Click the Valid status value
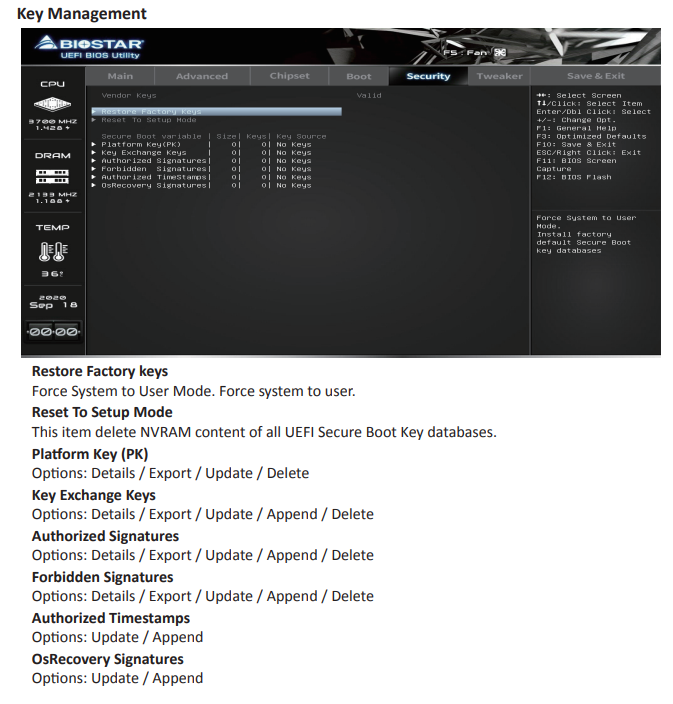This screenshot has height=704, width=673. click(369, 95)
